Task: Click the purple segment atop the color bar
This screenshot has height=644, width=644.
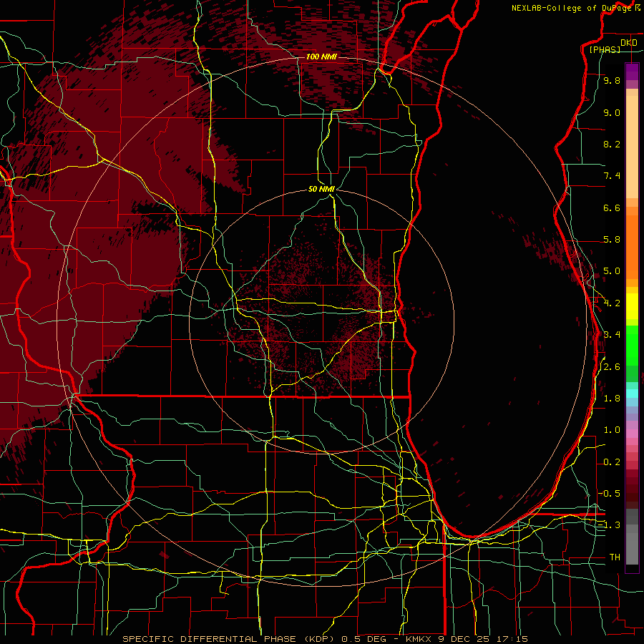Action: [x=632, y=72]
